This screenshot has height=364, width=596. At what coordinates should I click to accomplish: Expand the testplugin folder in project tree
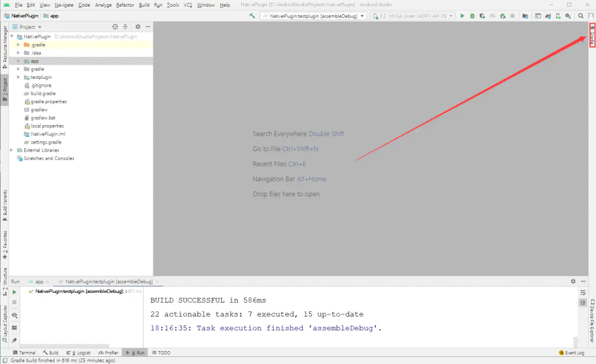point(19,77)
